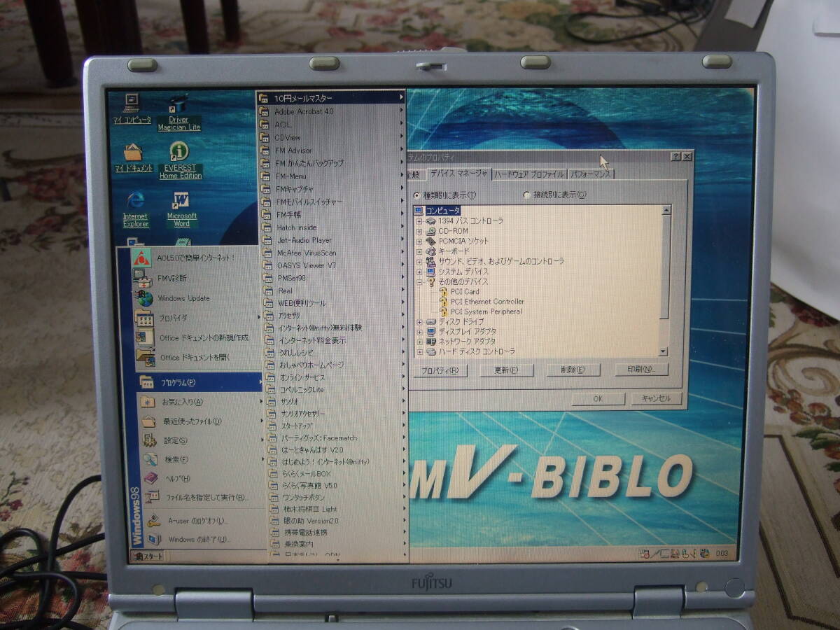
Task: Click the Windows の終了 shutdown icon
Action: (154, 540)
